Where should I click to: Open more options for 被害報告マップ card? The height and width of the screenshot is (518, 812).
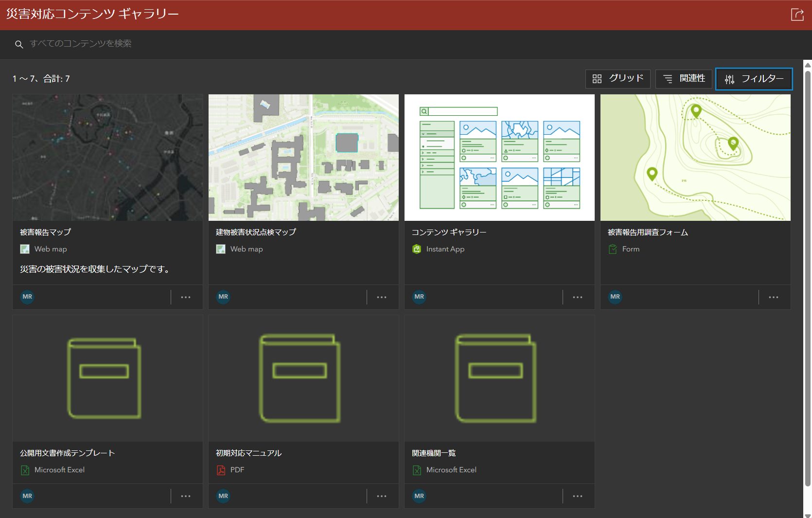point(186,297)
